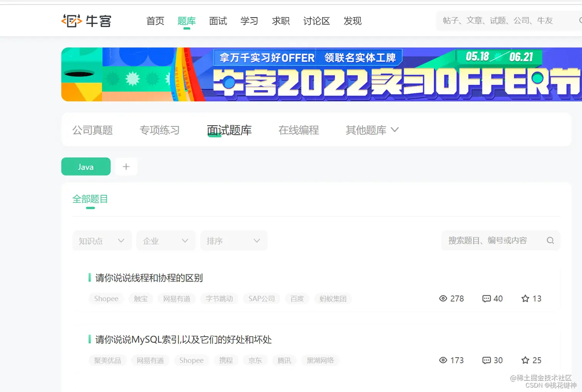Open the 企业 filter dropdown
Screen dimensions: 582x392
coord(166,240)
